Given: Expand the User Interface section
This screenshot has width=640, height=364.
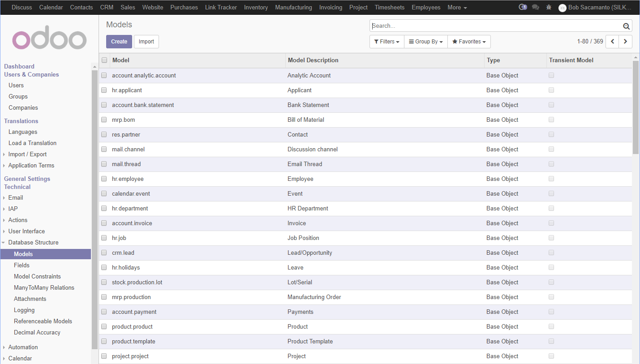Looking at the screenshot, I should (26, 231).
